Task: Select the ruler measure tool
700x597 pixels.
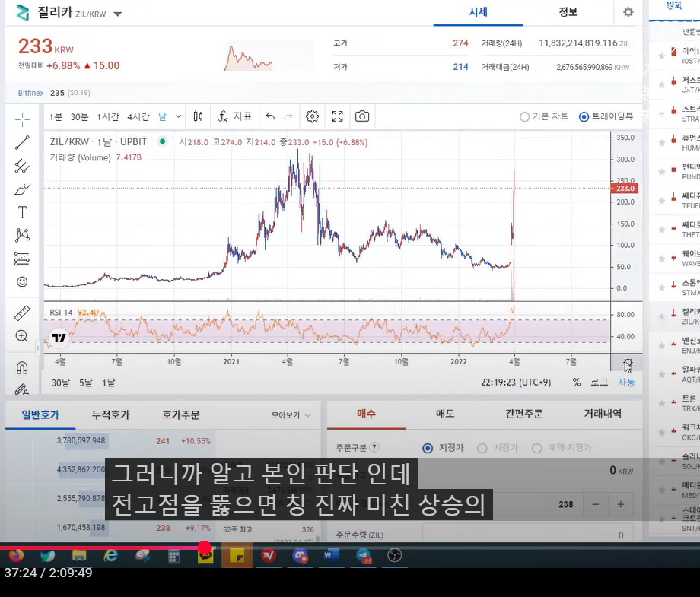Action: coord(22,313)
